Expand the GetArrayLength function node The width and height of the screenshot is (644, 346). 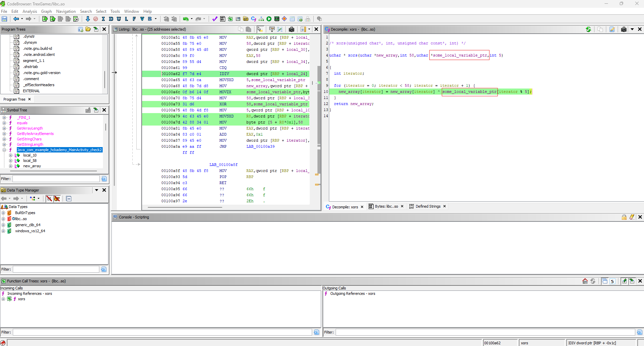click(x=4, y=128)
